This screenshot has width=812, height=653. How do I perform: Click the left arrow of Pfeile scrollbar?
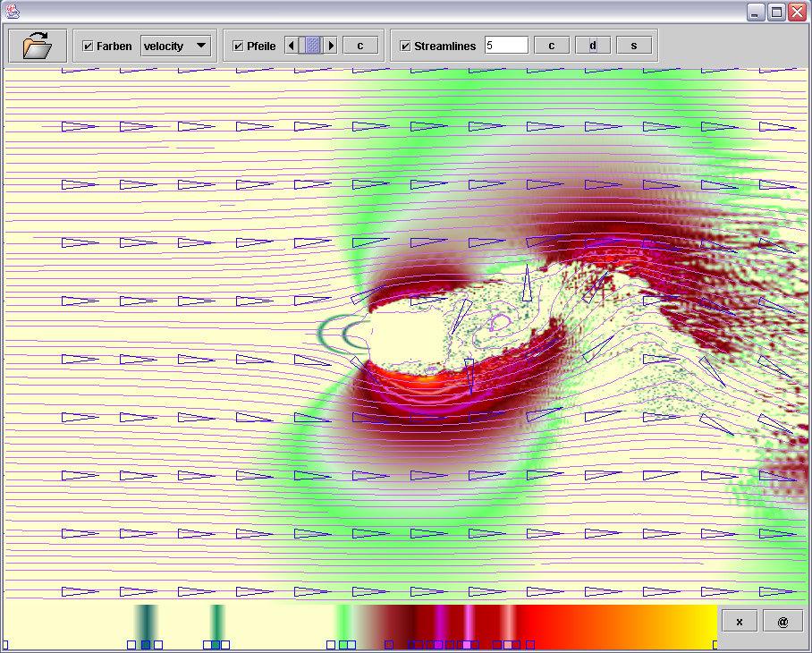tap(291, 46)
